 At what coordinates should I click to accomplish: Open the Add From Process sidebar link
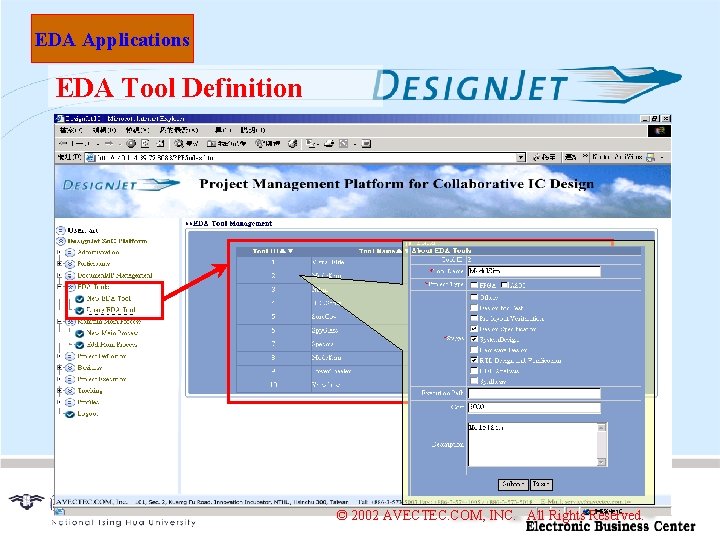(112, 345)
